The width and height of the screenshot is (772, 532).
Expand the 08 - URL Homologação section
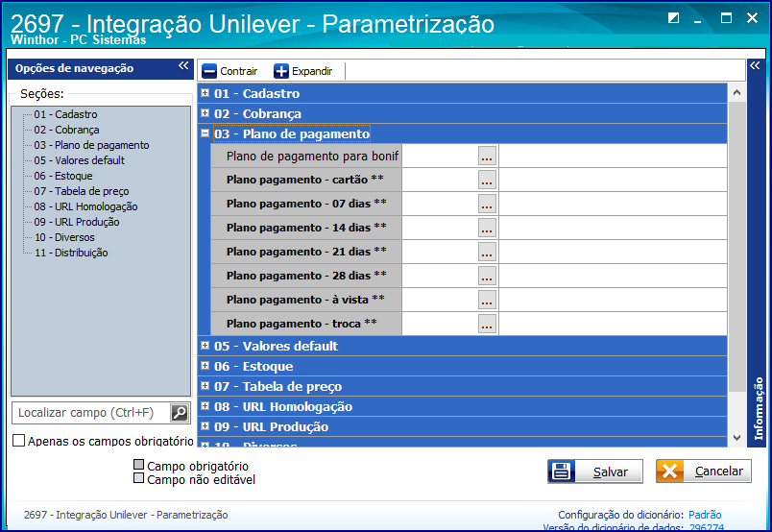coord(205,406)
